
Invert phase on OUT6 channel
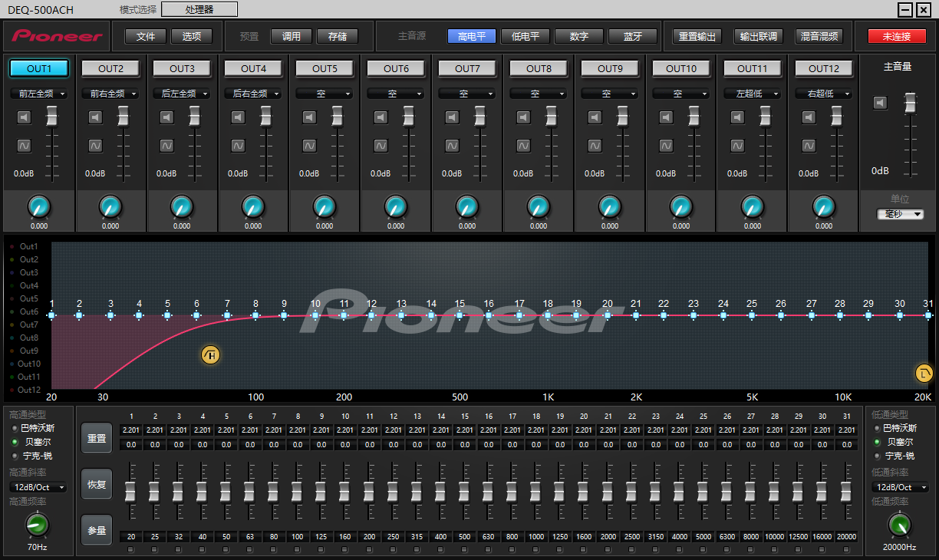click(x=381, y=145)
